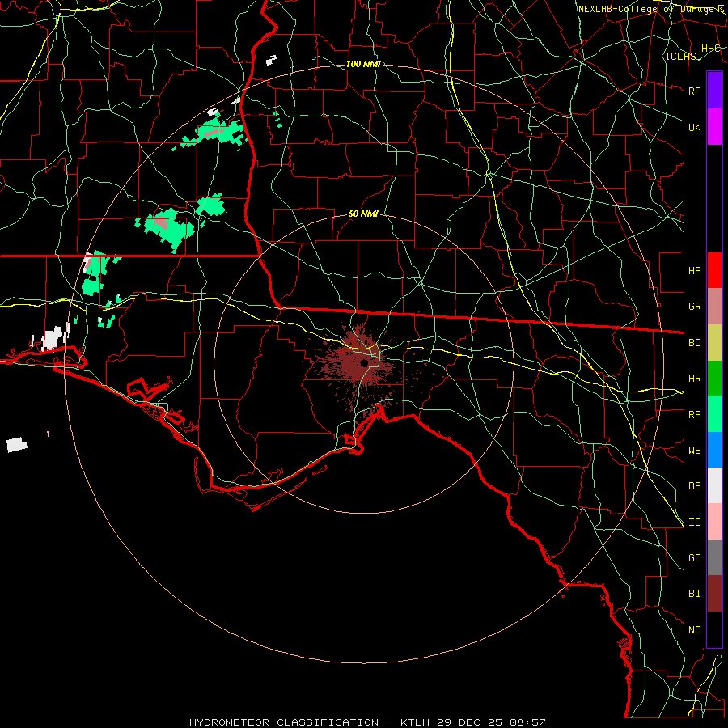The height and width of the screenshot is (728, 728).
Task: Click the GC gray legend color swatch
Action: point(714,557)
